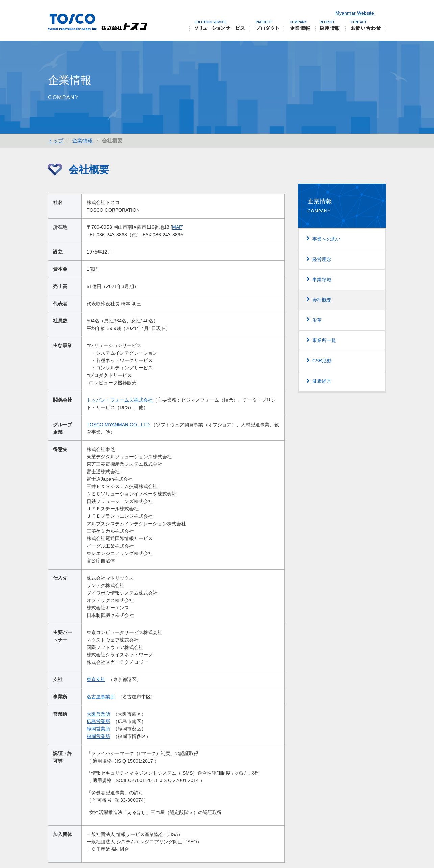Image resolution: width=434 pixels, height=868 pixels.
Task: Click the text 代表取締役社長 橋本 明三
Action: [114, 304]
